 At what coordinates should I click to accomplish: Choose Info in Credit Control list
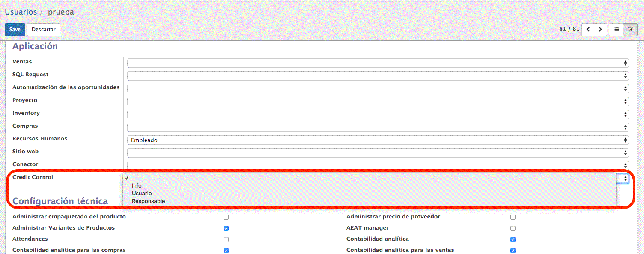137,185
